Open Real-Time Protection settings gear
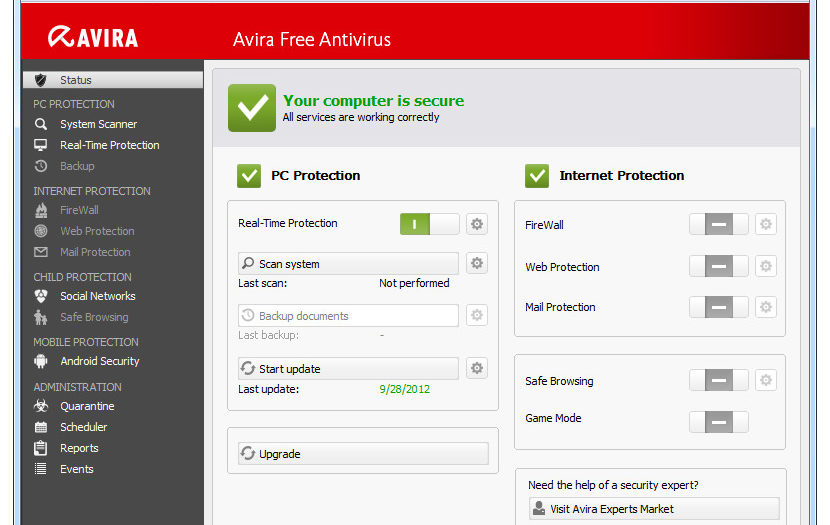830x525 pixels. coord(477,224)
